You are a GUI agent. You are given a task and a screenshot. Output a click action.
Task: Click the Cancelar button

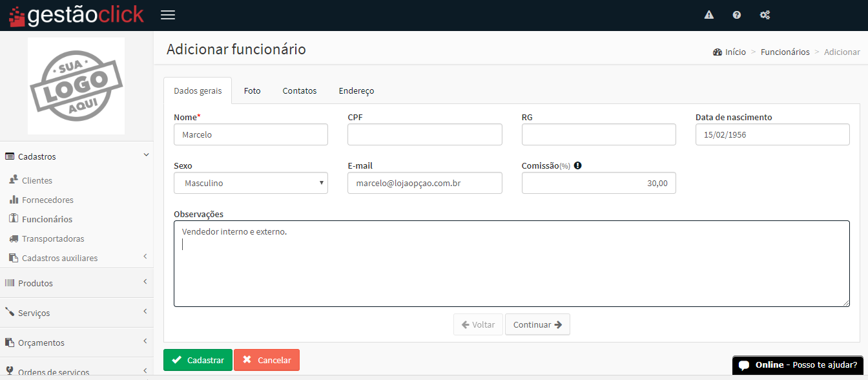pos(267,360)
